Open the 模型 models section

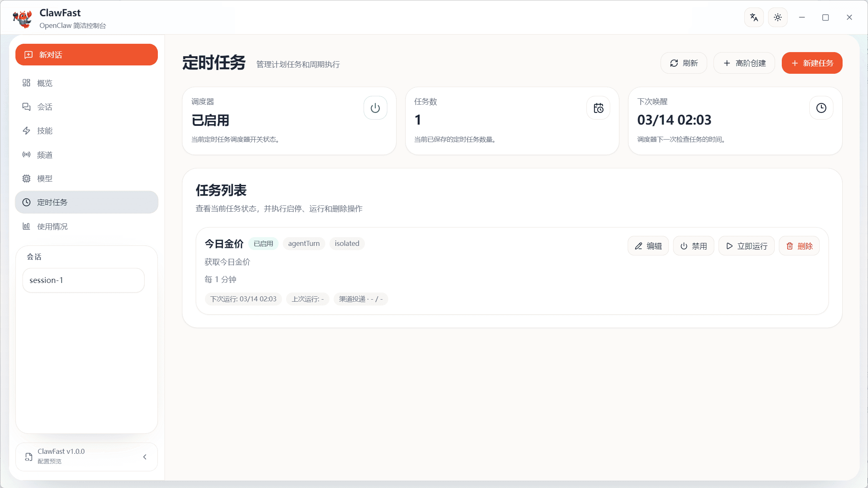(44, 178)
